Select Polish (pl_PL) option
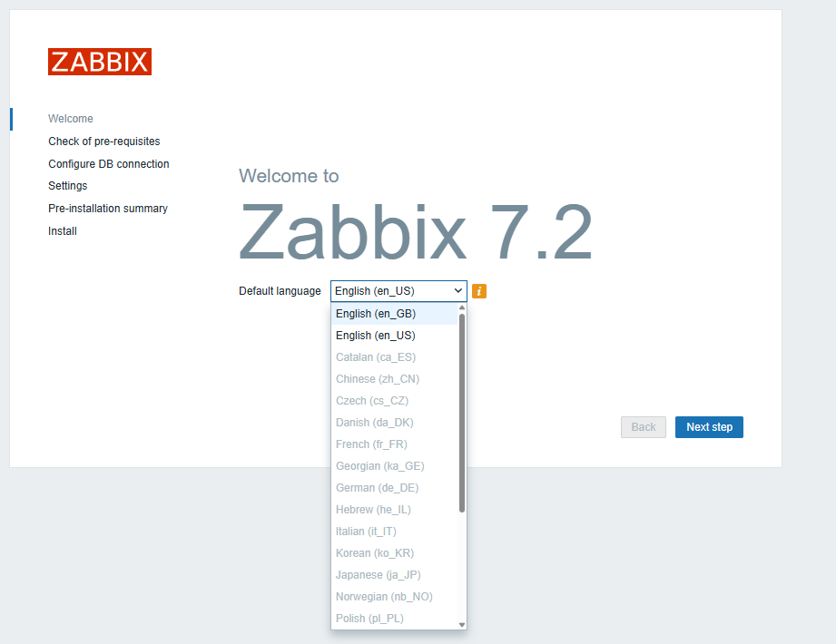 coord(395,619)
